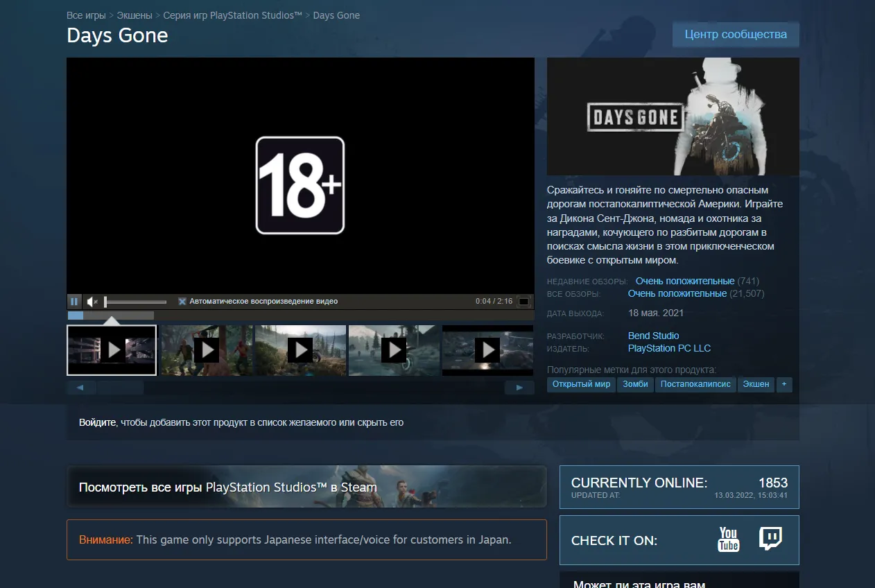
Task: Open the PlayStation Studios in Steam banner
Action: click(306, 487)
